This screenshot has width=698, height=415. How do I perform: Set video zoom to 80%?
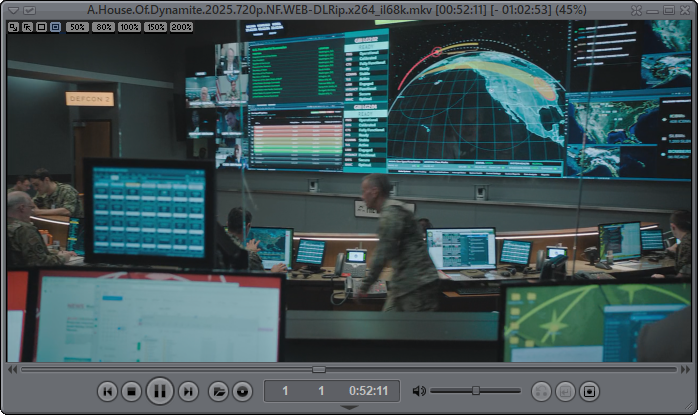[103, 27]
